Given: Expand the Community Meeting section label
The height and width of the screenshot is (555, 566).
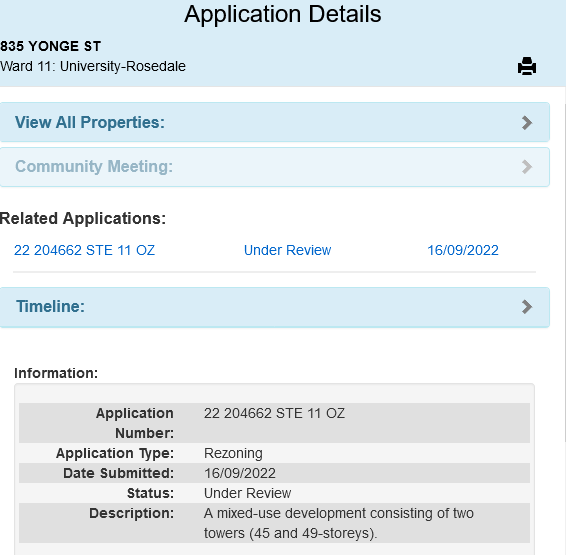Looking at the screenshot, I should tap(94, 166).
